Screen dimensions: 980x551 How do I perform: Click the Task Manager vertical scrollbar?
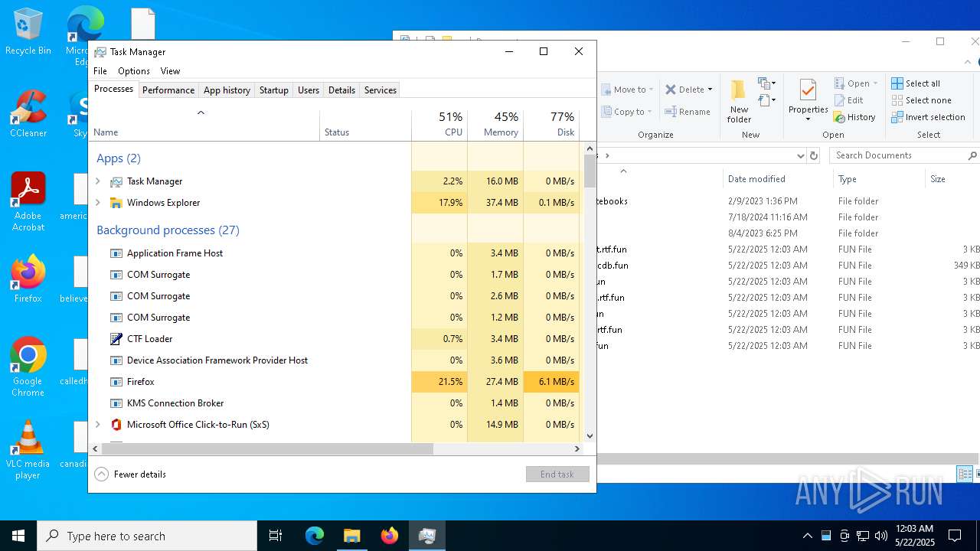coord(590,171)
